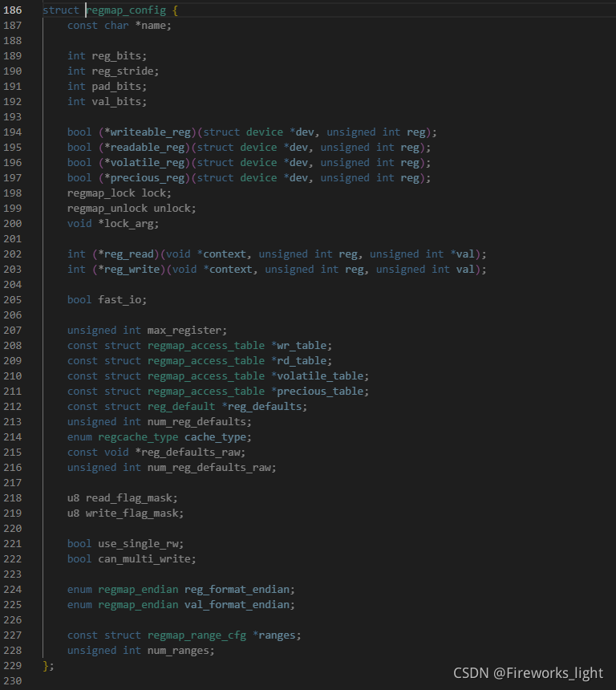Click the writeable_reg function pointer
Image resolution: width=616 pixels, height=690 pixels.
[151, 132]
